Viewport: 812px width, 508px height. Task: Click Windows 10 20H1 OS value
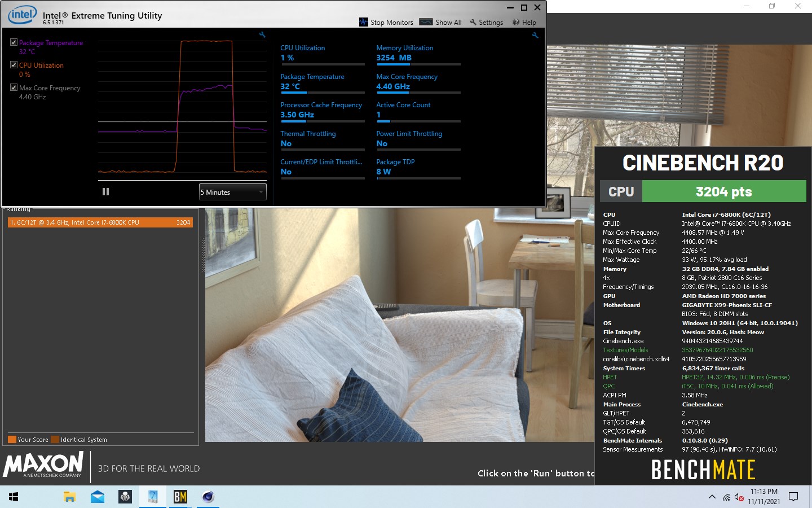tap(740, 323)
